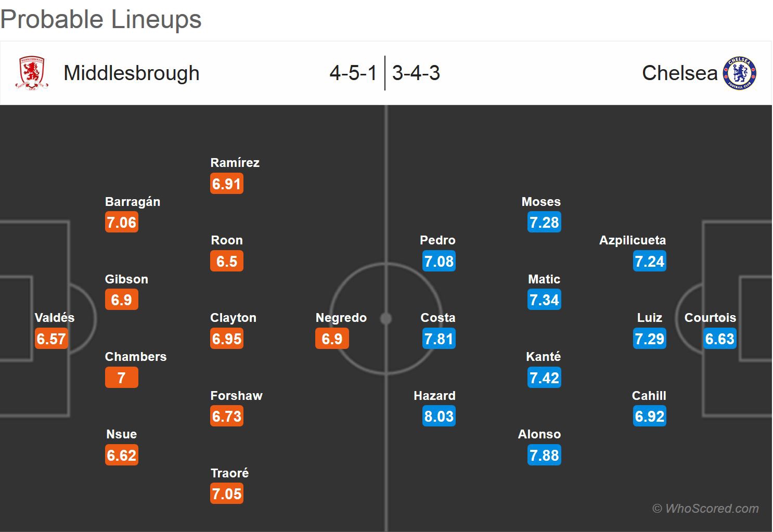Select Moses' 7.28 rating badge
The image size is (773, 532).
point(544,223)
